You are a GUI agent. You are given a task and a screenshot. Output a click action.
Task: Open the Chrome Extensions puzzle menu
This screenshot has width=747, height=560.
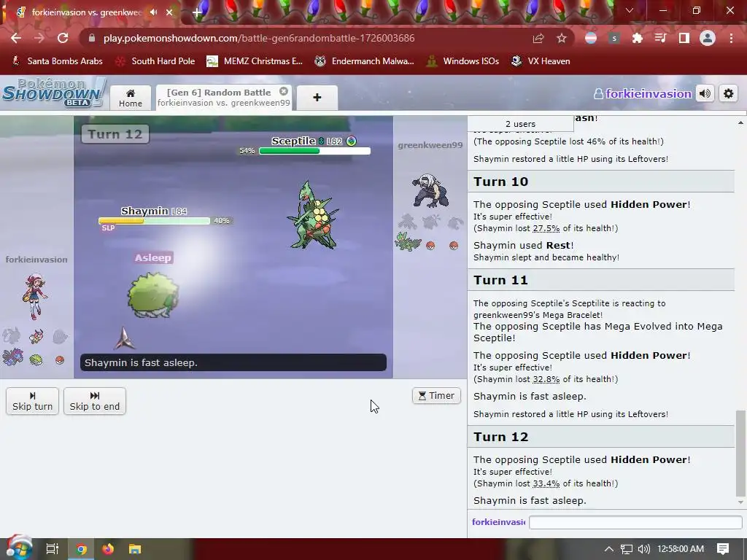tap(638, 38)
